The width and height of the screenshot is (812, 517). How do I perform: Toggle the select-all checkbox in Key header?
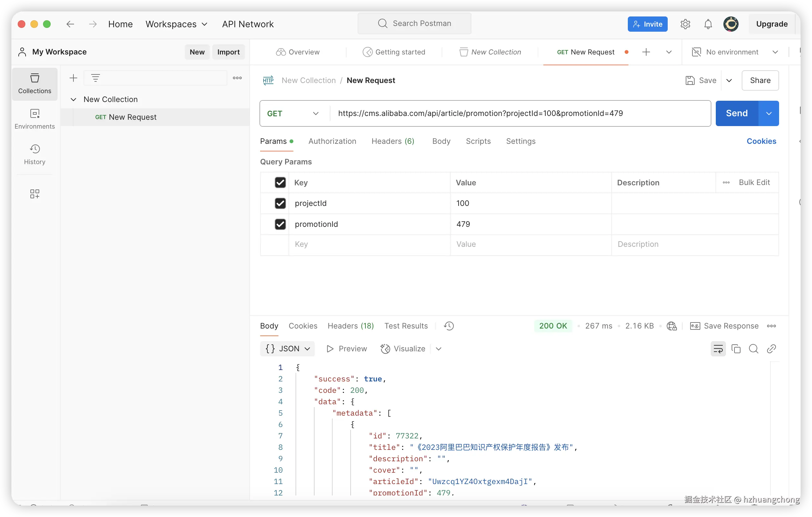[280, 182]
